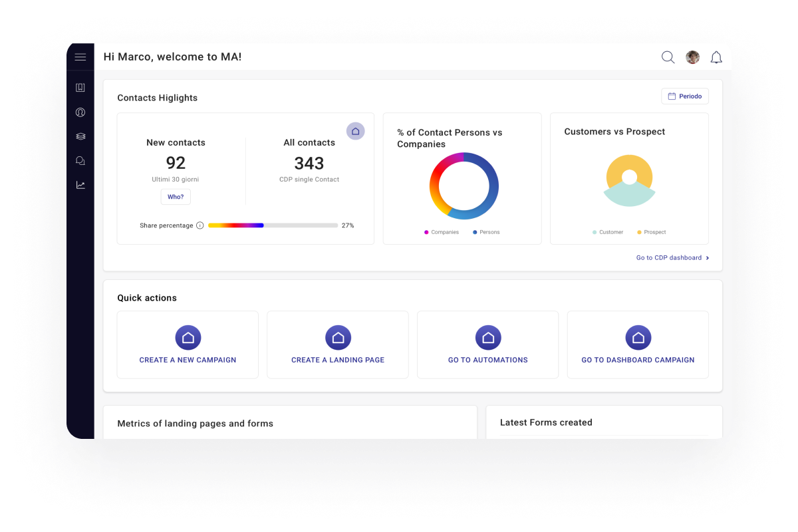This screenshot has width=798, height=532.
Task: Open the chat bubbles sidebar icon
Action: coord(80,161)
